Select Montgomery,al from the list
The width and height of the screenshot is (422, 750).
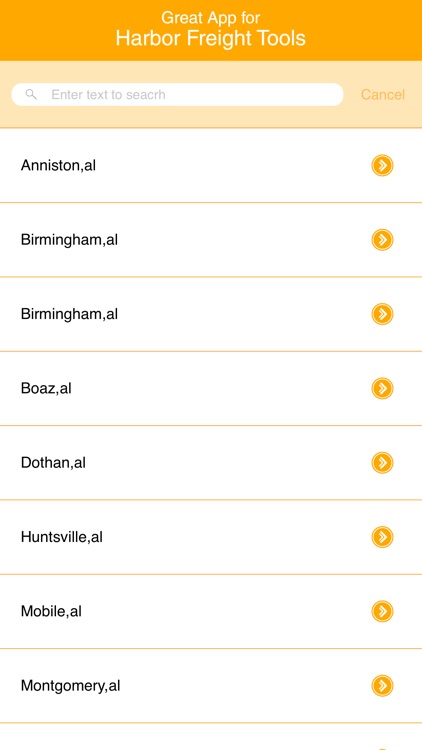211,685
